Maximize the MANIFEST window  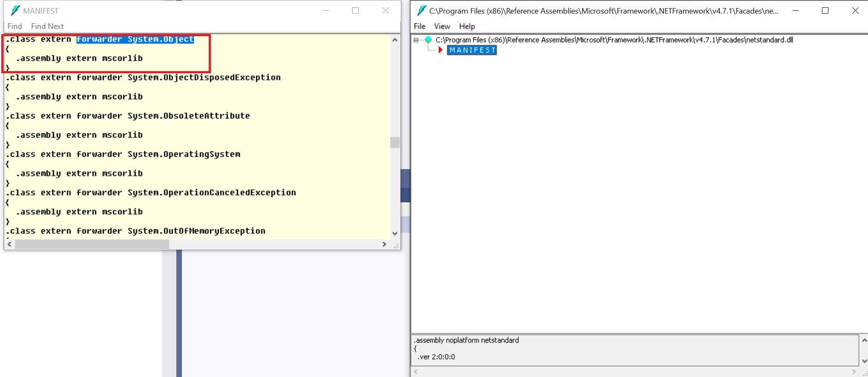[x=355, y=11]
